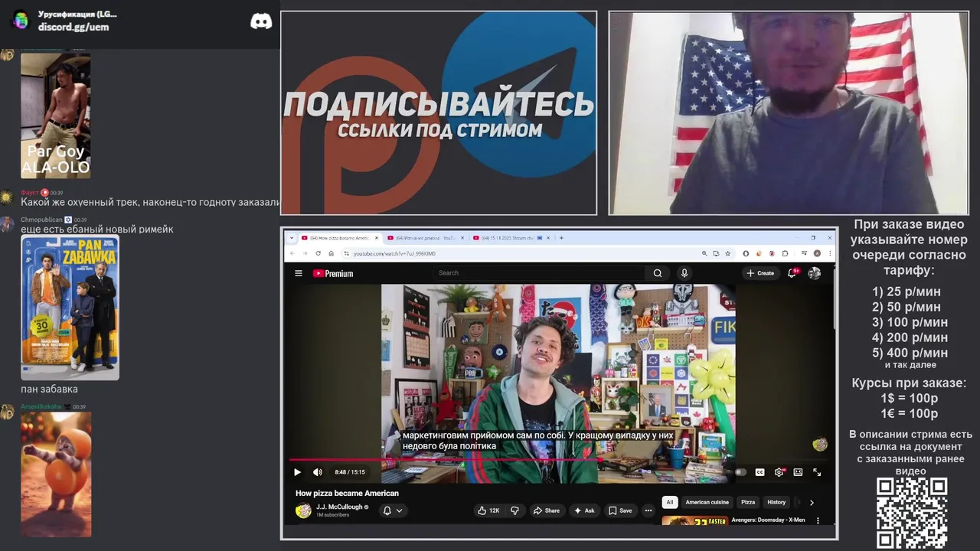Click the Discord server icon in the header
Screen dimensions: 980x551
[21, 21]
